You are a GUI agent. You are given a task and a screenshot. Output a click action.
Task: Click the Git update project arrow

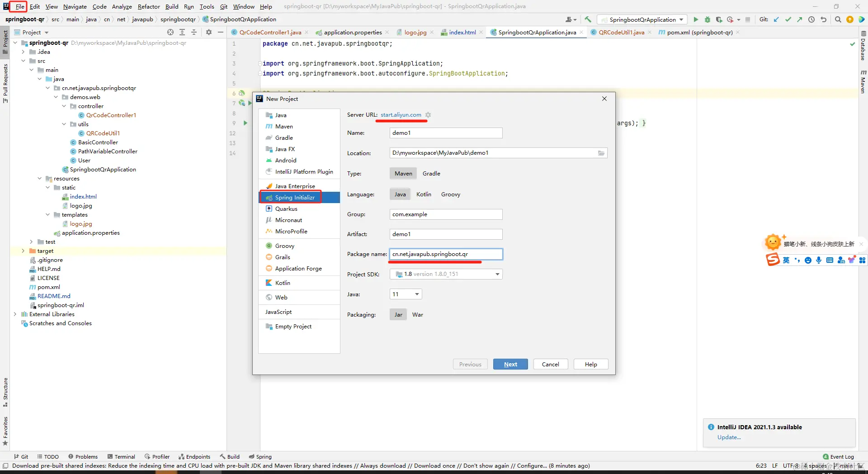point(776,19)
